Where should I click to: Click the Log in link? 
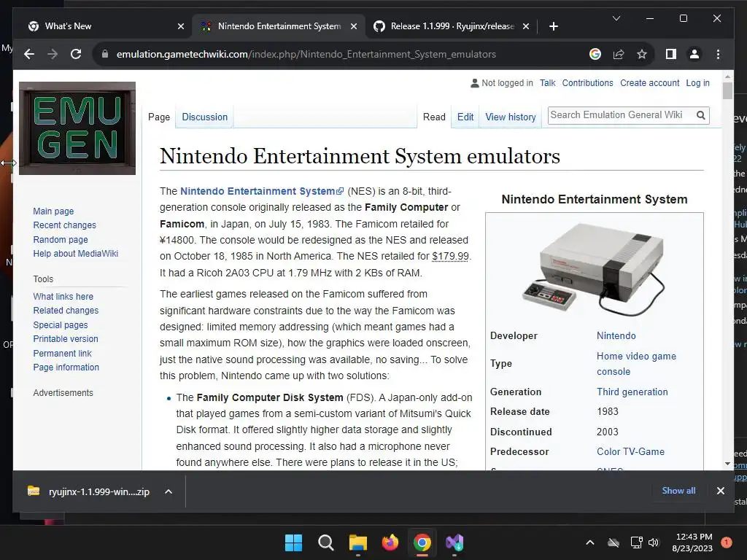click(x=697, y=83)
